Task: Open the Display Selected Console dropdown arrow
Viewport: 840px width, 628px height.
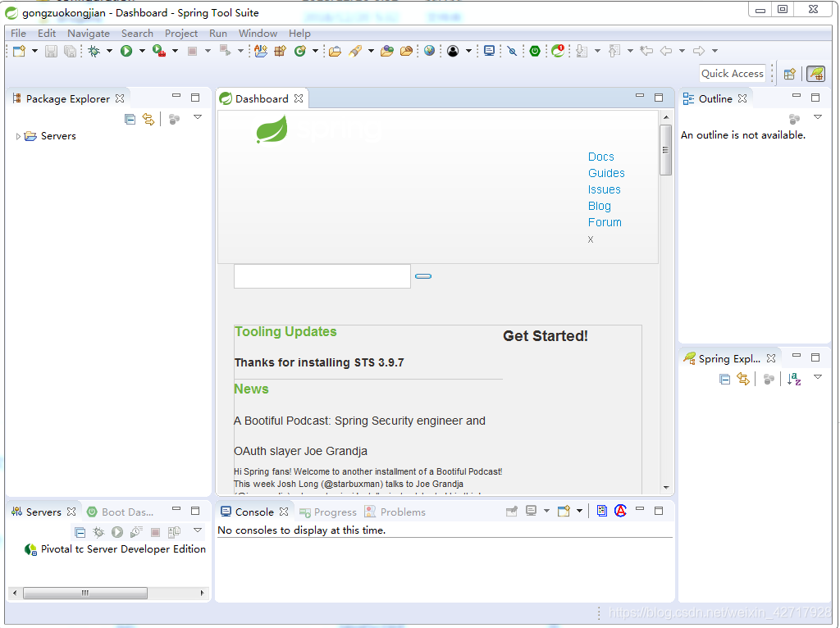Action: pos(546,512)
